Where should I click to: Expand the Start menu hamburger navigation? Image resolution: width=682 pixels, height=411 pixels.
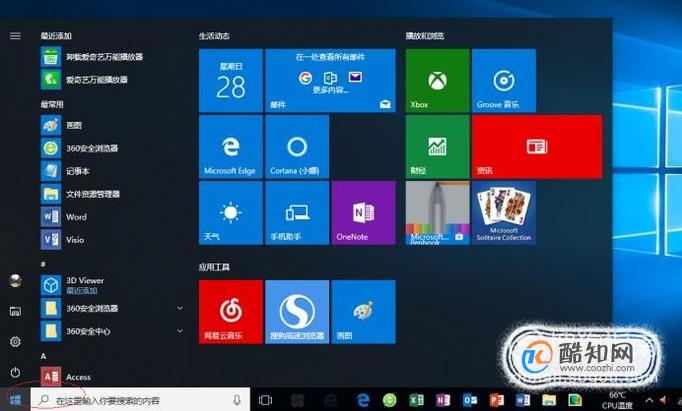[x=15, y=36]
